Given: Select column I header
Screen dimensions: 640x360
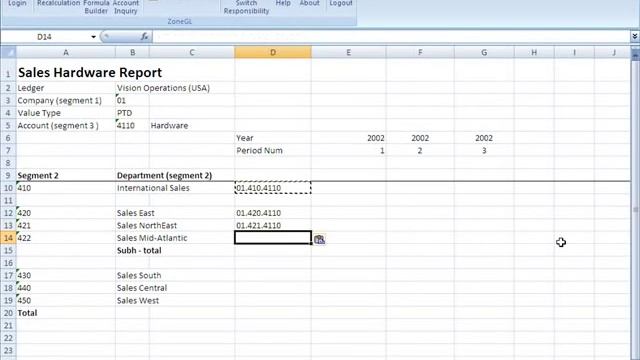Looking at the screenshot, I should [x=574, y=52].
